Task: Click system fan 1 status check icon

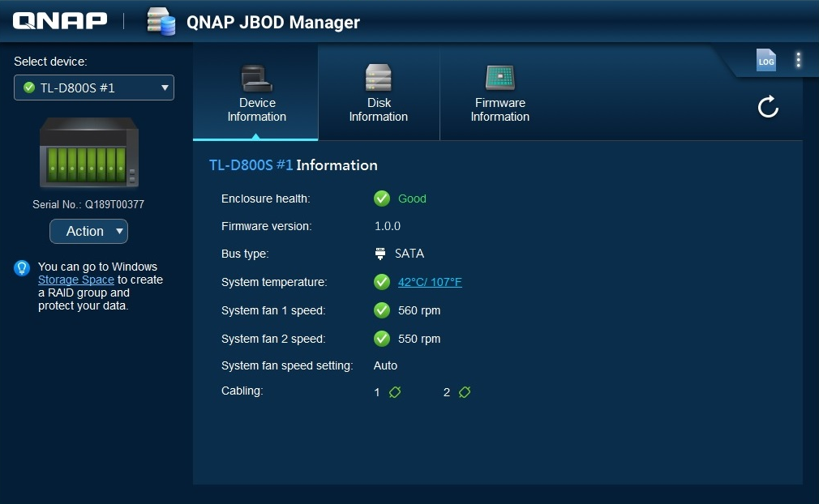Action: pos(382,310)
